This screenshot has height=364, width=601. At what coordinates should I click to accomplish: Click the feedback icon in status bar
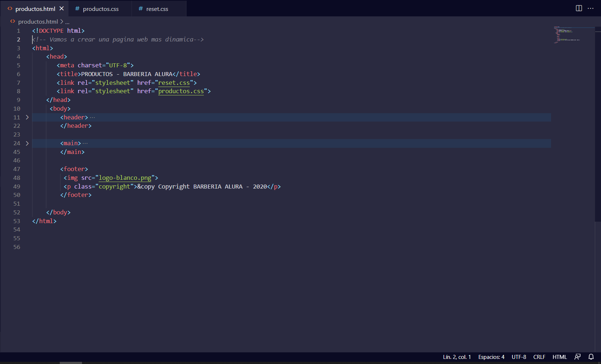pyautogui.click(x=577, y=357)
